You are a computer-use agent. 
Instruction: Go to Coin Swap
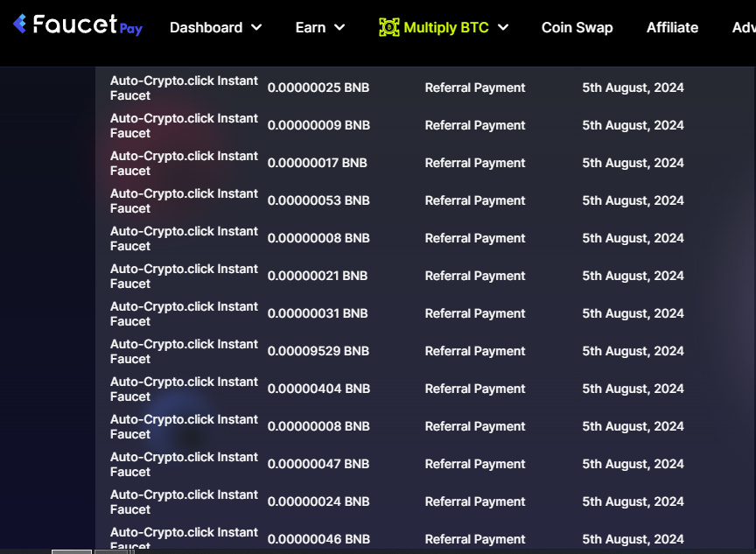click(577, 27)
